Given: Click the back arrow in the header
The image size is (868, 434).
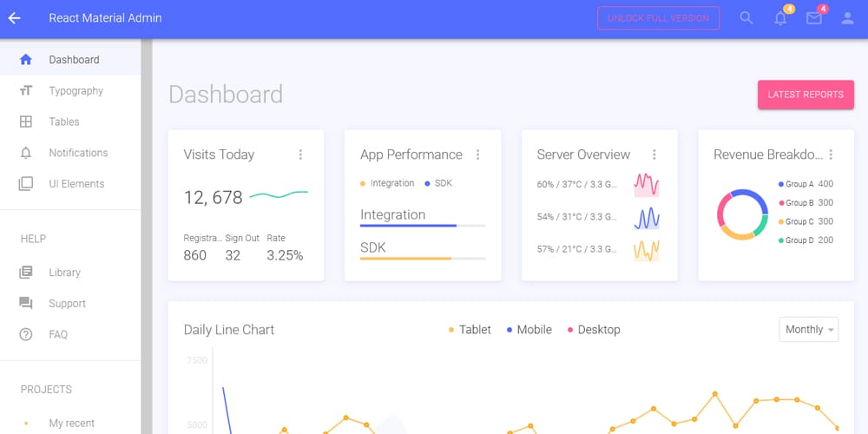Looking at the screenshot, I should (14, 18).
